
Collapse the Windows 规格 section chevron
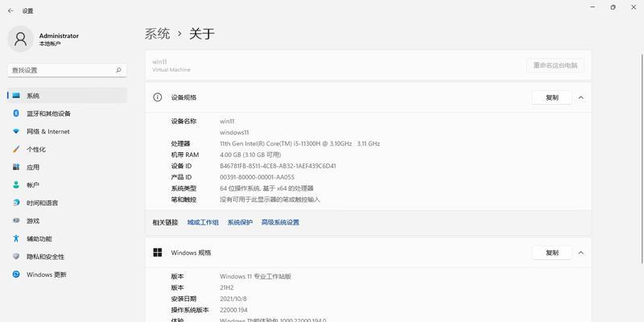click(x=580, y=253)
